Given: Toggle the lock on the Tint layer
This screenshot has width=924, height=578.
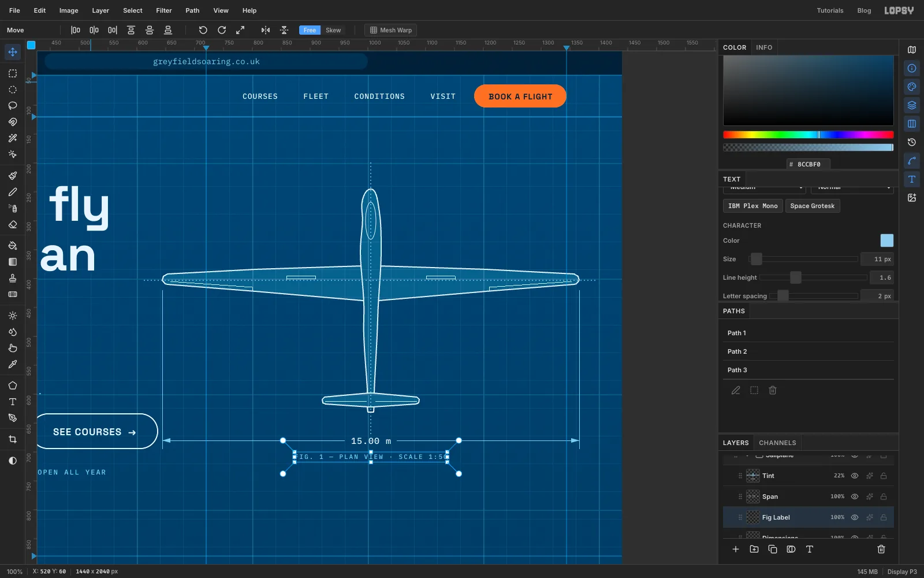Looking at the screenshot, I should (884, 476).
